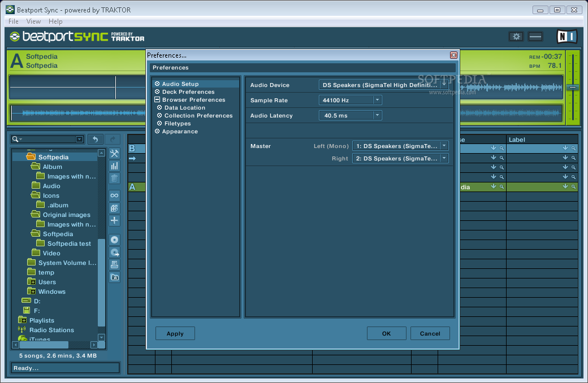Open preferences via the gear icon in the header

point(516,36)
